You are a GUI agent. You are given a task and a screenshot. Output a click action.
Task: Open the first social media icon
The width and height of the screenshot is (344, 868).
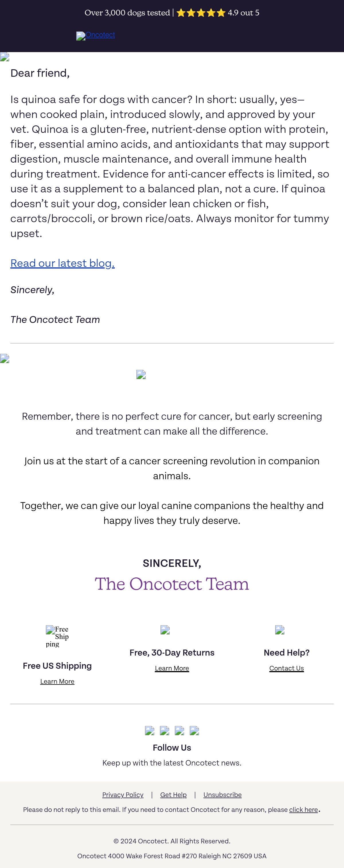point(150,731)
